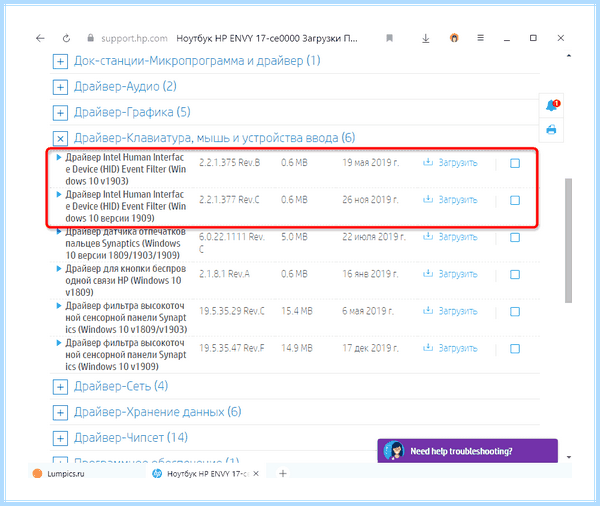Click the Драйвер-Аудио (2) heading text
Viewport: 600px width, 506px height.
125,87
